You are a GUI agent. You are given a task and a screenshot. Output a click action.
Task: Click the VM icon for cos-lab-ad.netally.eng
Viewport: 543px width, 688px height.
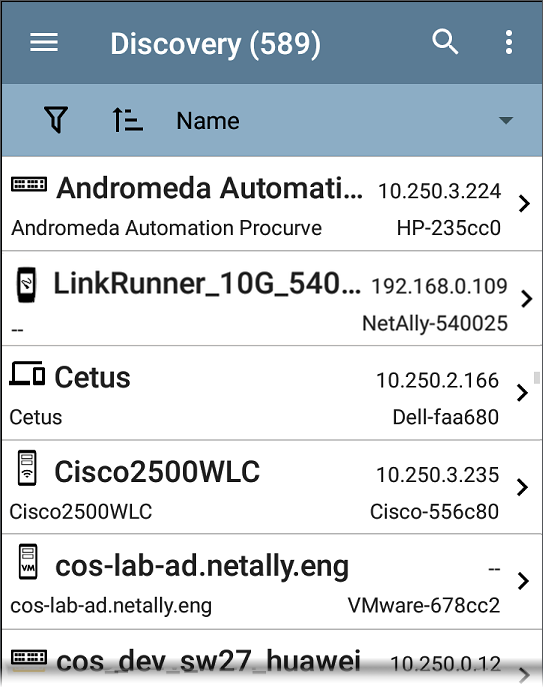(x=28, y=562)
